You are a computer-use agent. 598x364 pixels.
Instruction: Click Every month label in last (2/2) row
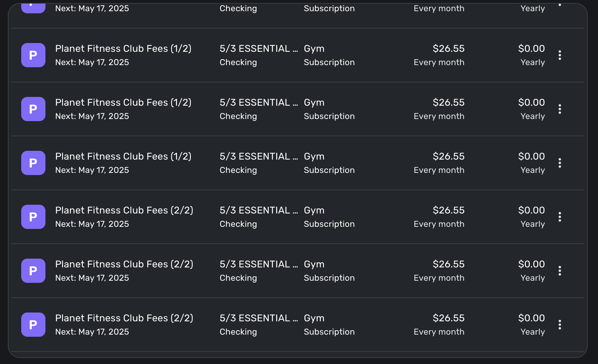click(439, 332)
